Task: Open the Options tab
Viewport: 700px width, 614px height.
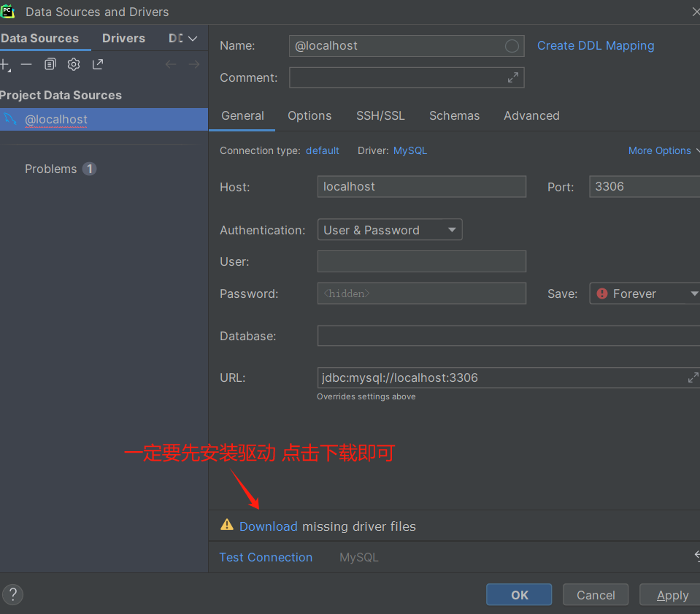Action: click(309, 116)
